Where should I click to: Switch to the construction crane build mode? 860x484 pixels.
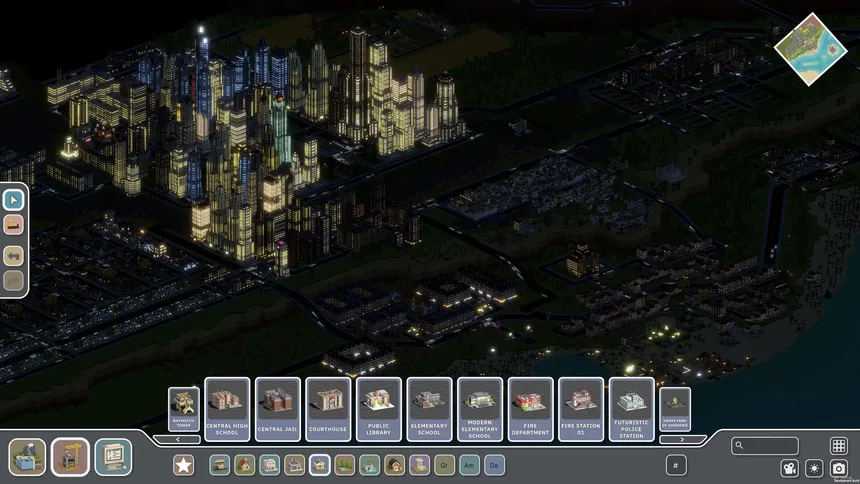[x=70, y=457]
